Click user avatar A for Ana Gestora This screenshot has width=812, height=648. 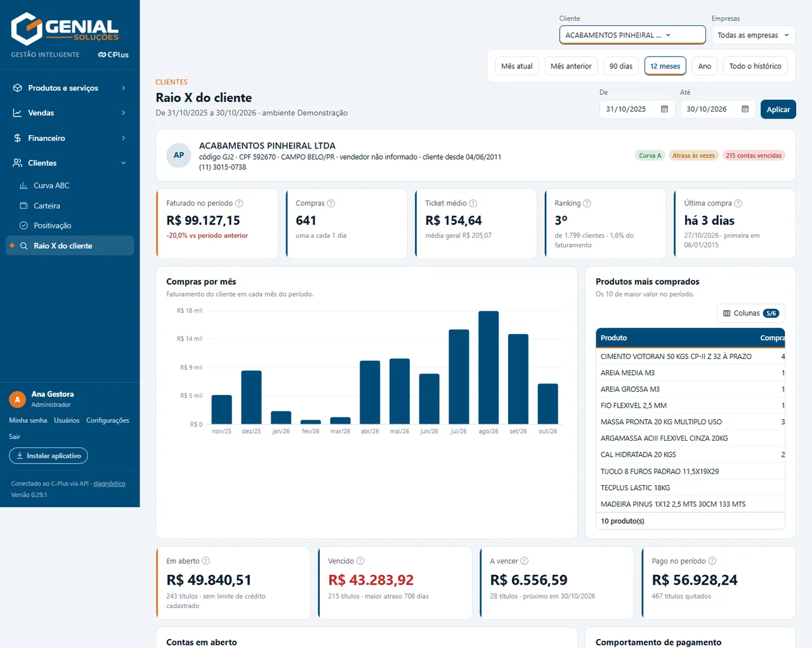(x=17, y=399)
